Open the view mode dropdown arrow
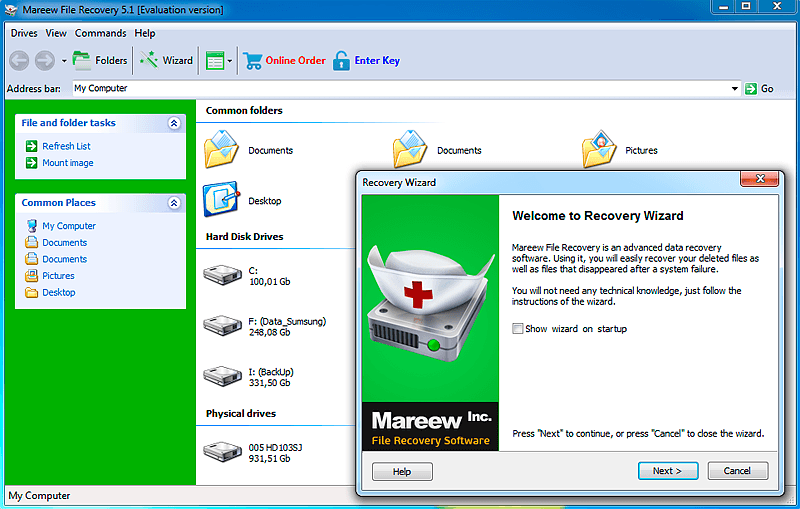This screenshot has height=509, width=800. [x=230, y=61]
